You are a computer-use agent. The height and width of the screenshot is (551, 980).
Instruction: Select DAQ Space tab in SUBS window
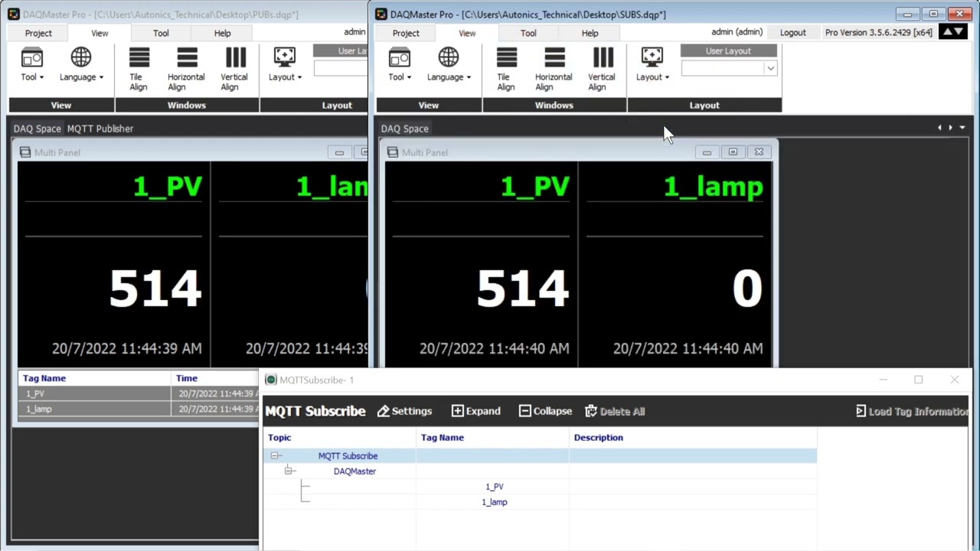coord(404,129)
